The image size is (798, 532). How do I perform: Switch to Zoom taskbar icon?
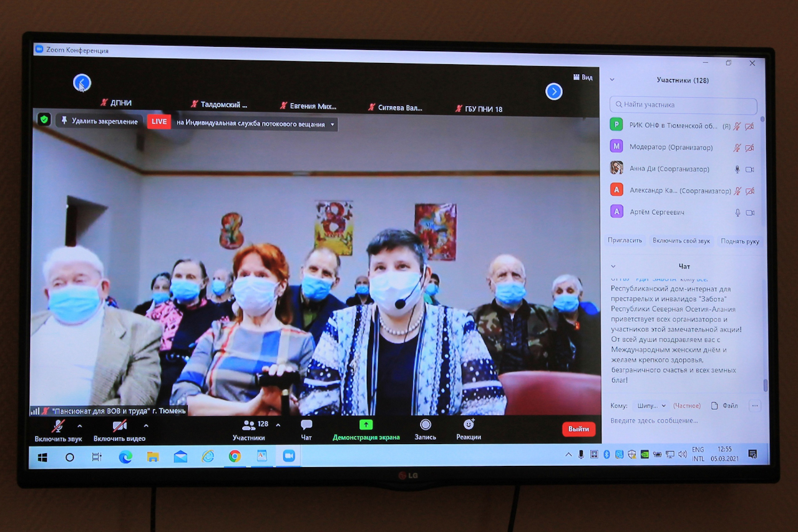coord(289,456)
